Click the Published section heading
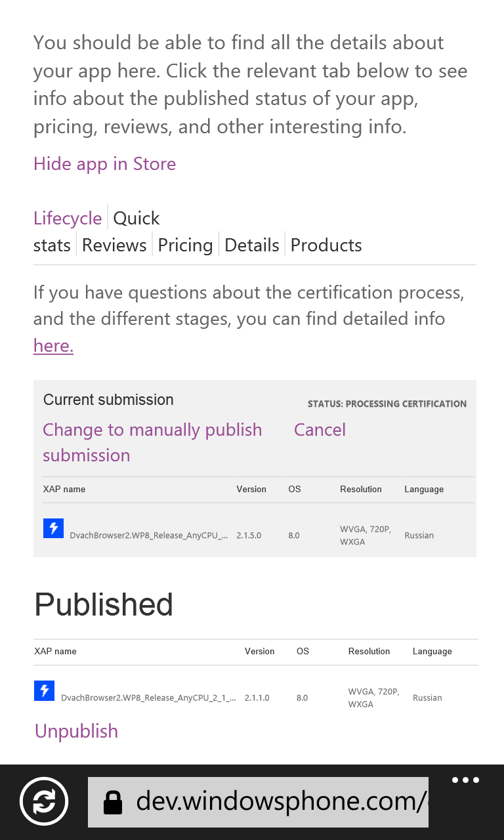This screenshot has width=504, height=840. (x=104, y=604)
